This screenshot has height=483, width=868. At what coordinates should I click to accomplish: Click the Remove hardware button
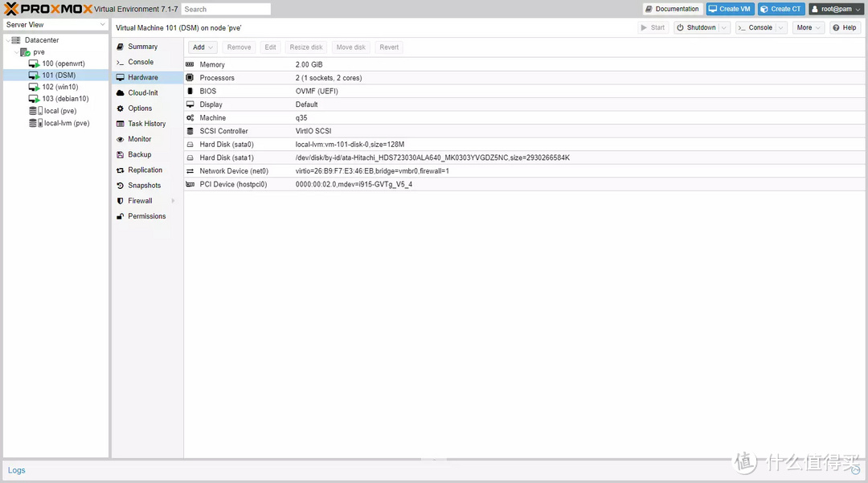tap(239, 47)
